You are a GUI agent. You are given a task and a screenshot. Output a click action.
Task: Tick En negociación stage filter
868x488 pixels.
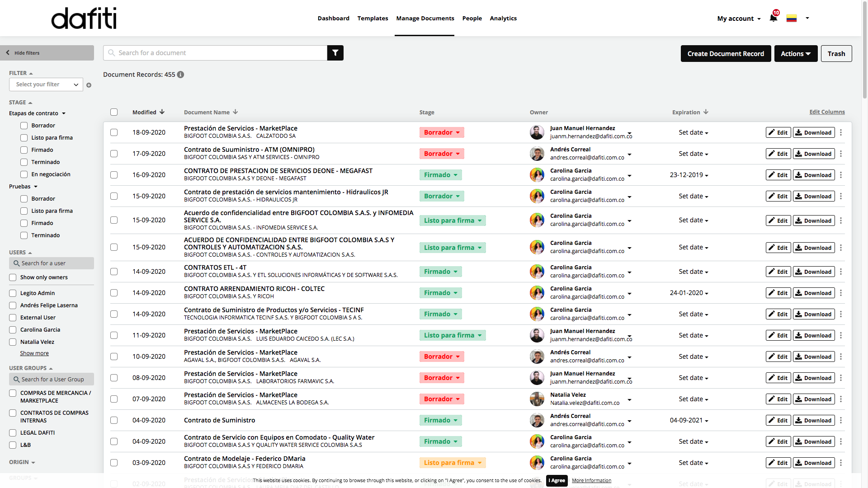(24, 174)
